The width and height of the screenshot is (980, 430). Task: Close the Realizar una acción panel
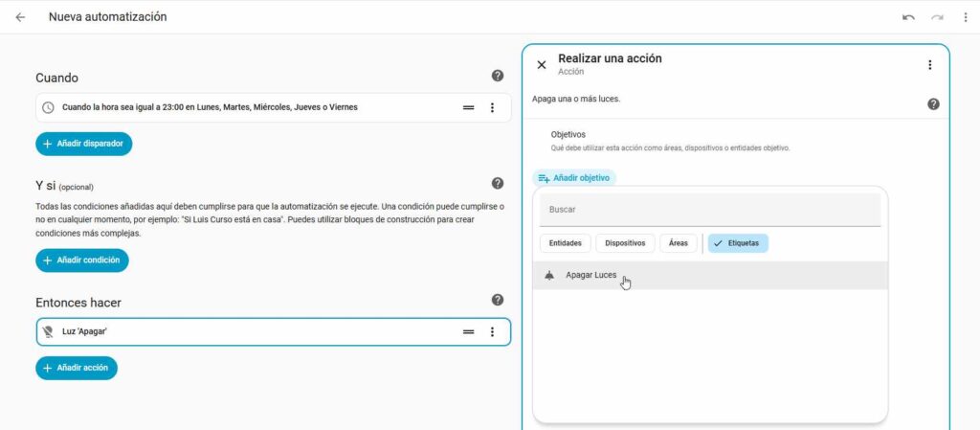tap(542, 65)
